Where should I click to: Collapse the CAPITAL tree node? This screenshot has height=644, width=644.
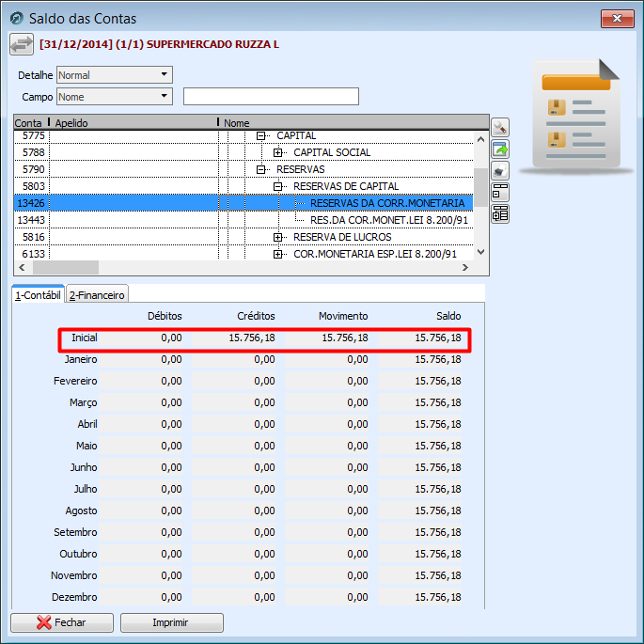(x=260, y=135)
